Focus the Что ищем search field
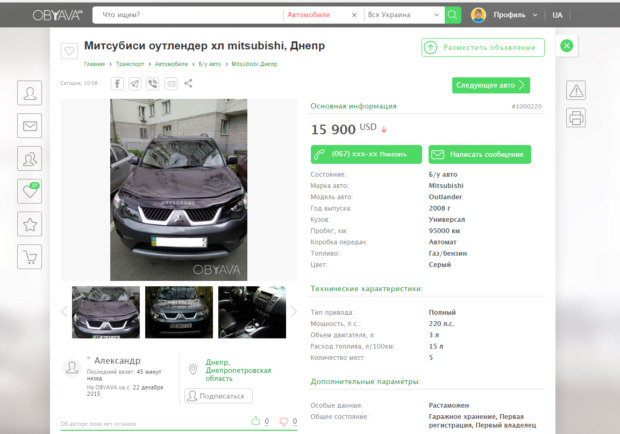 (x=188, y=15)
